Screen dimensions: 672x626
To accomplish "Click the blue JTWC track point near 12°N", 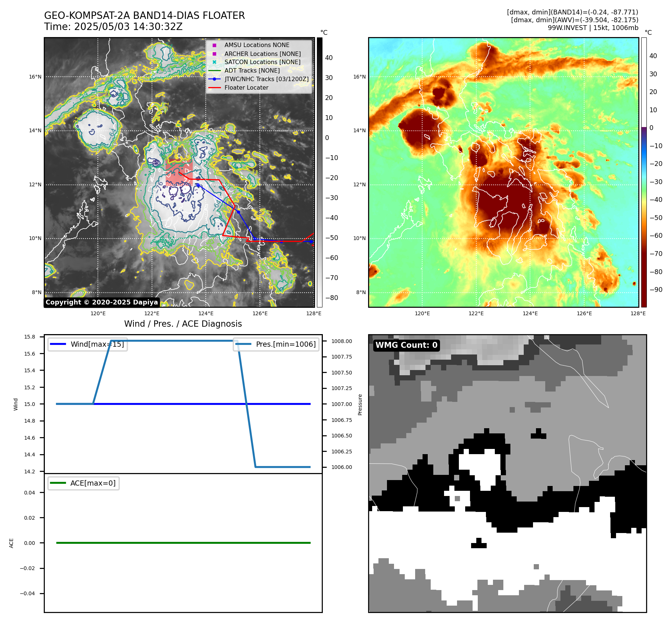I will point(198,185).
